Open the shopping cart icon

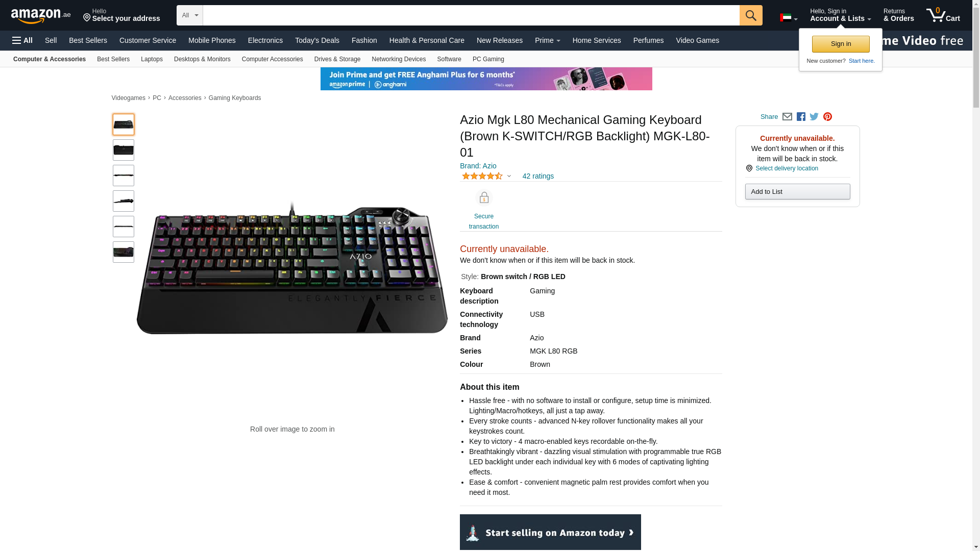click(x=943, y=15)
